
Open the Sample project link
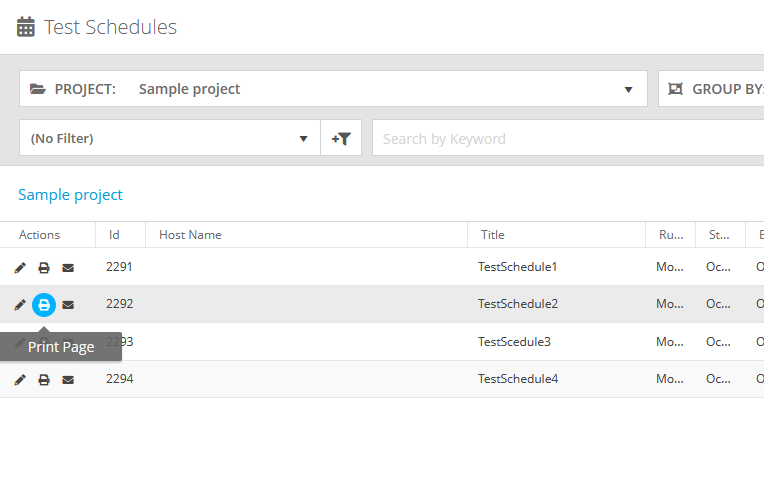pos(70,195)
